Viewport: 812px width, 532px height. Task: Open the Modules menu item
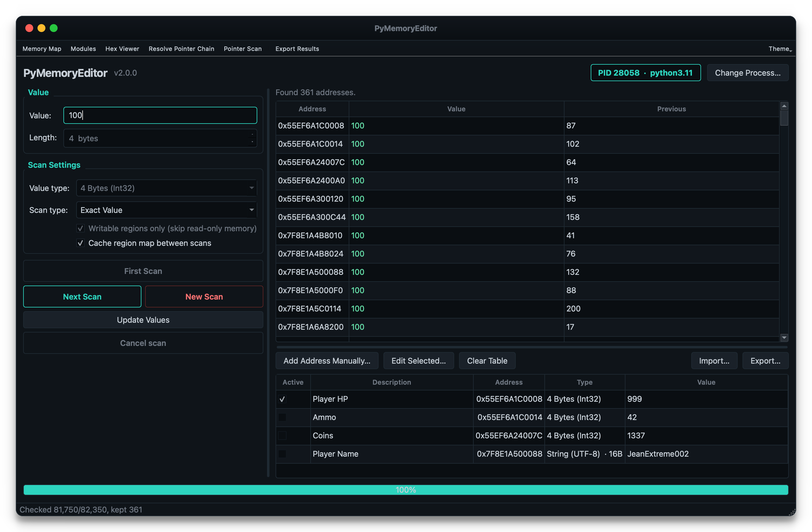83,49
